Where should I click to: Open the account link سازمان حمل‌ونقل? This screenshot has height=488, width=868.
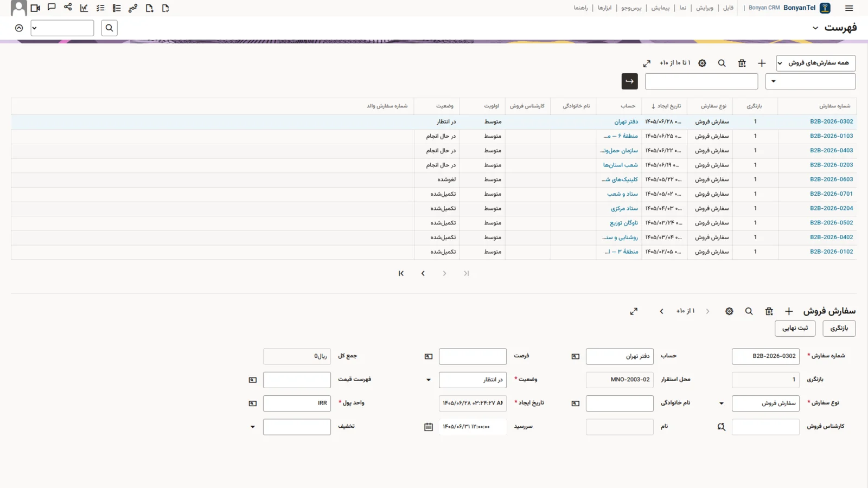[620, 151]
